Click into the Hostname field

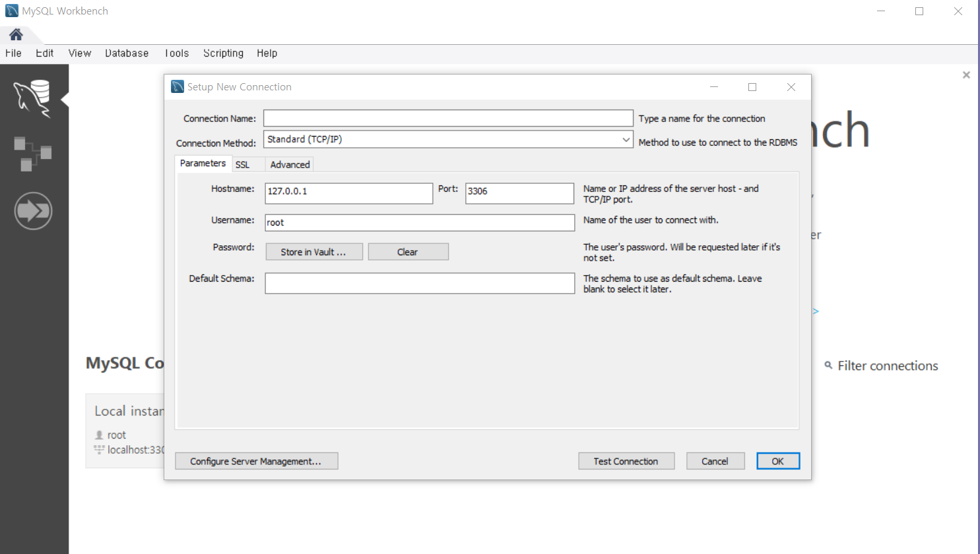[x=348, y=193]
